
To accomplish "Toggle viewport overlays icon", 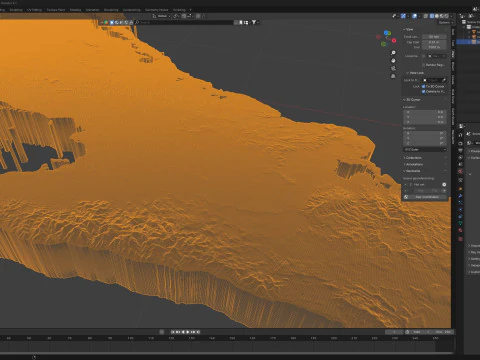I will 414,16.
